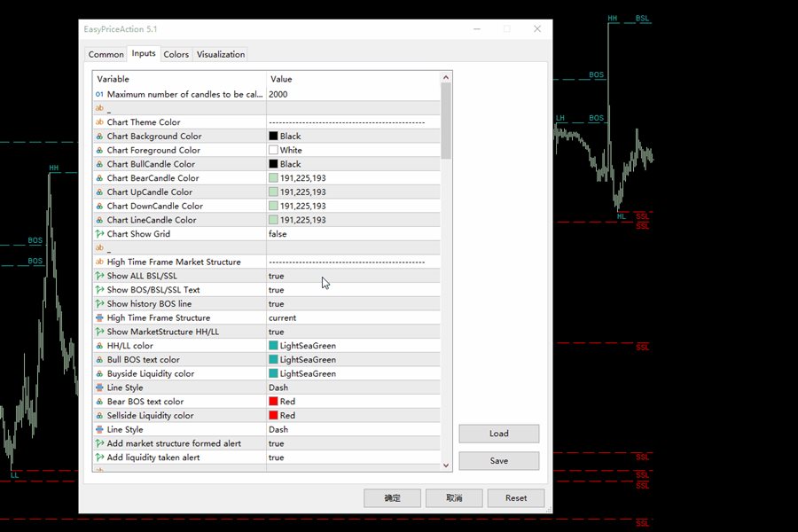Screen dimensions: 798x532
Task: Open the Dash Line Style dropdown under Buyside Liquidity
Action: tap(355, 387)
